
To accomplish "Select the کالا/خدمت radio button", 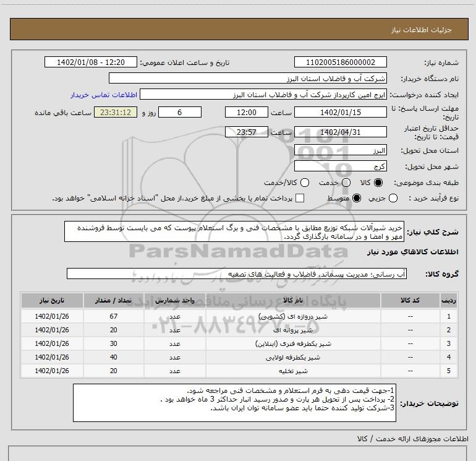I will [305, 183].
